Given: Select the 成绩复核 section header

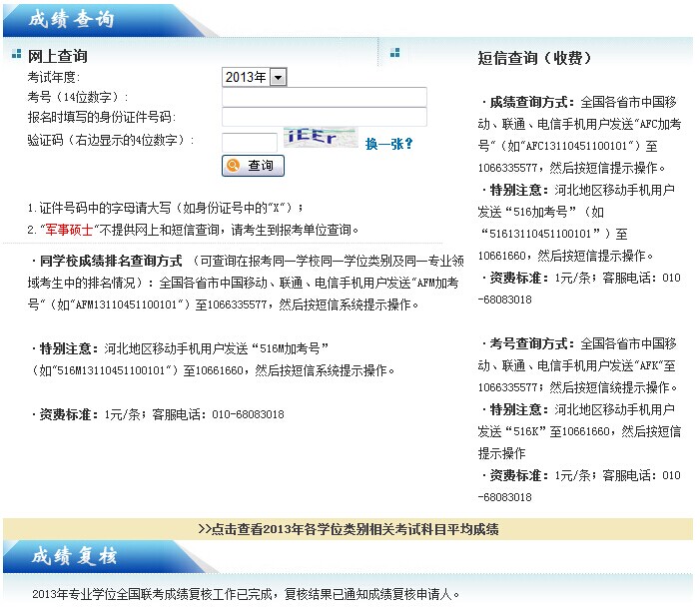Looking at the screenshot, I should tap(74, 556).
